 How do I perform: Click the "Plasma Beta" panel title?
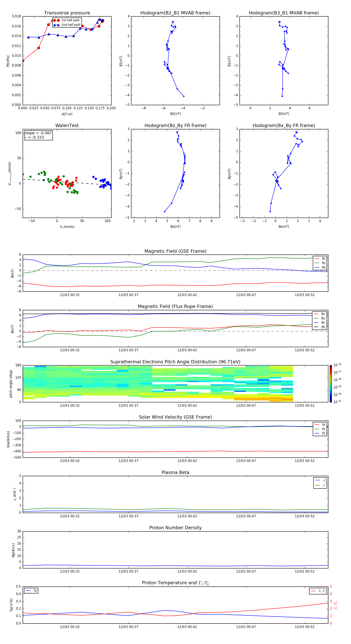click(x=175, y=473)
